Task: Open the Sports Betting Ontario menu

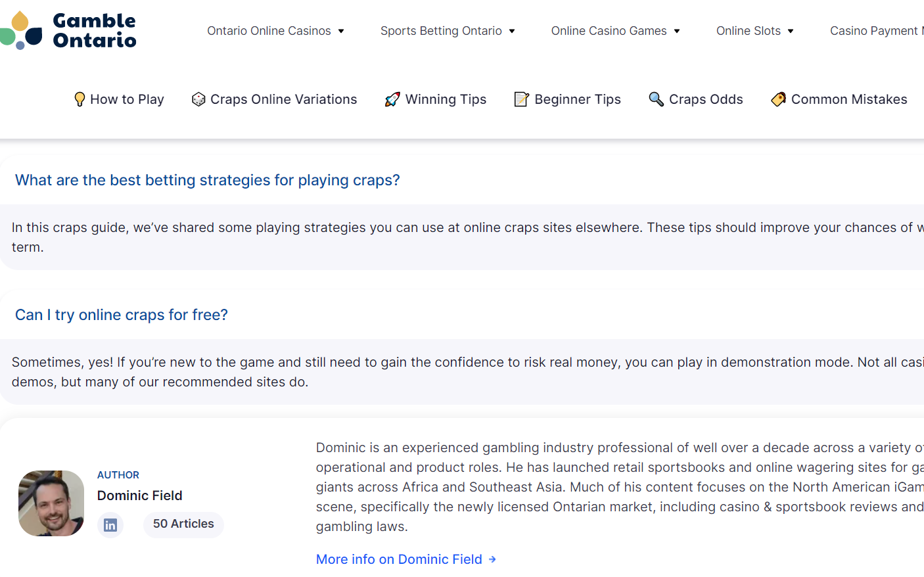Action: [x=441, y=31]
